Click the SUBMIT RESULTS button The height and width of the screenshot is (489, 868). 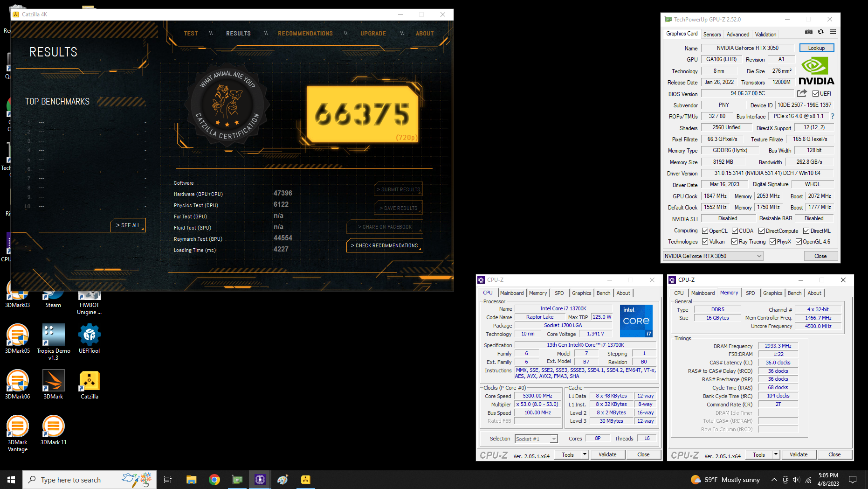point(399,189)
